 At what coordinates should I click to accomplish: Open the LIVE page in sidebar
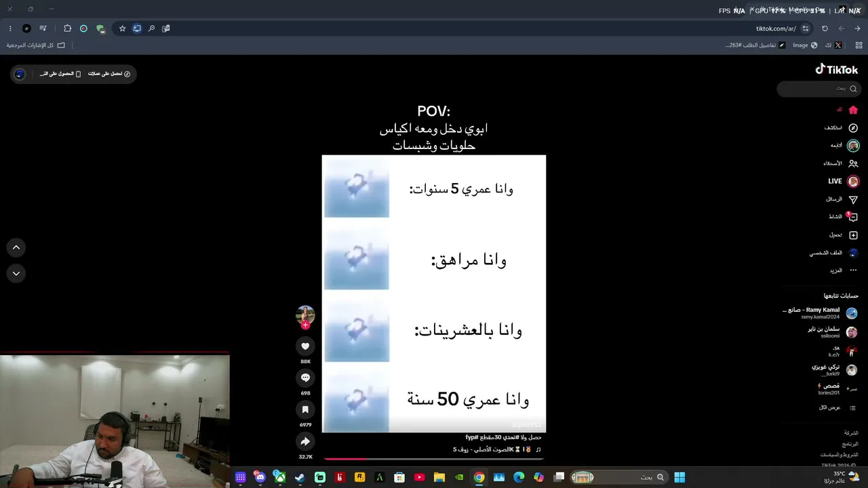(x=844, y=182)
